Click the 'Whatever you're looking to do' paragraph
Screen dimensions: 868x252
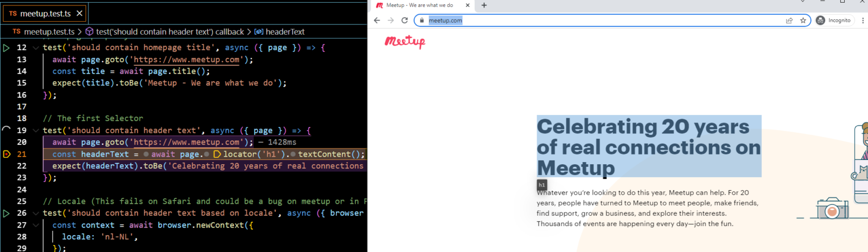(647, 208)
